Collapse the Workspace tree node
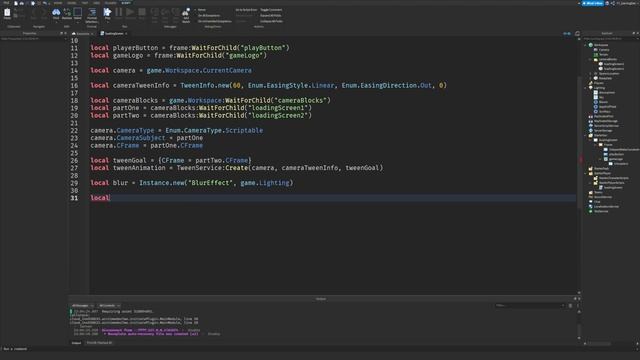Screen dimensions: 640x360 point(586,45)
